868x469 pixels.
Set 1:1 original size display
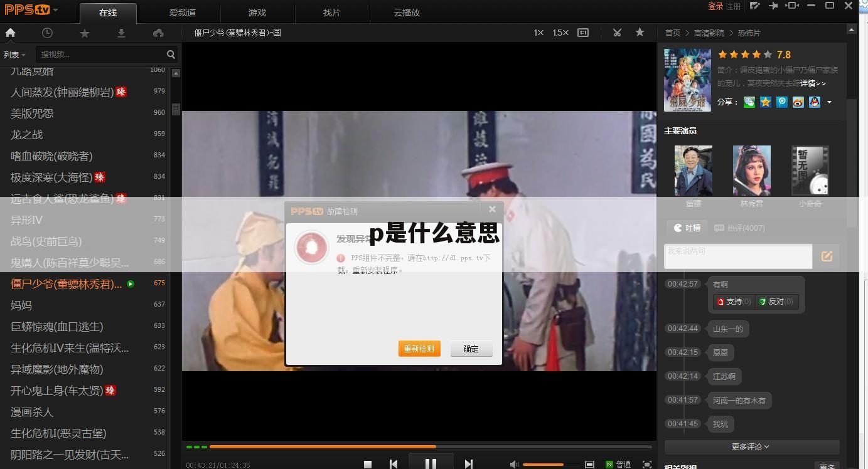tap(583, 33)
